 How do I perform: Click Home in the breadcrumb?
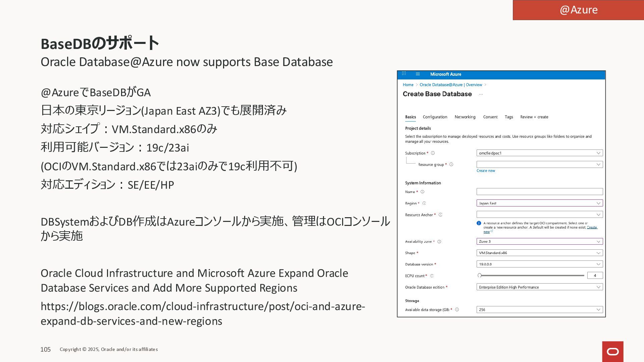(x=408, y=85)
